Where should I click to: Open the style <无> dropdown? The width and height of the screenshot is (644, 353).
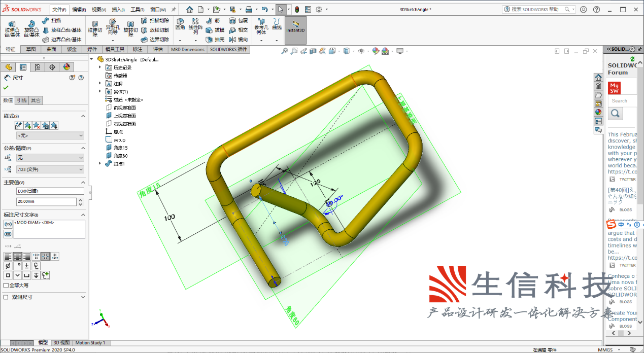(x=50, y=135)
